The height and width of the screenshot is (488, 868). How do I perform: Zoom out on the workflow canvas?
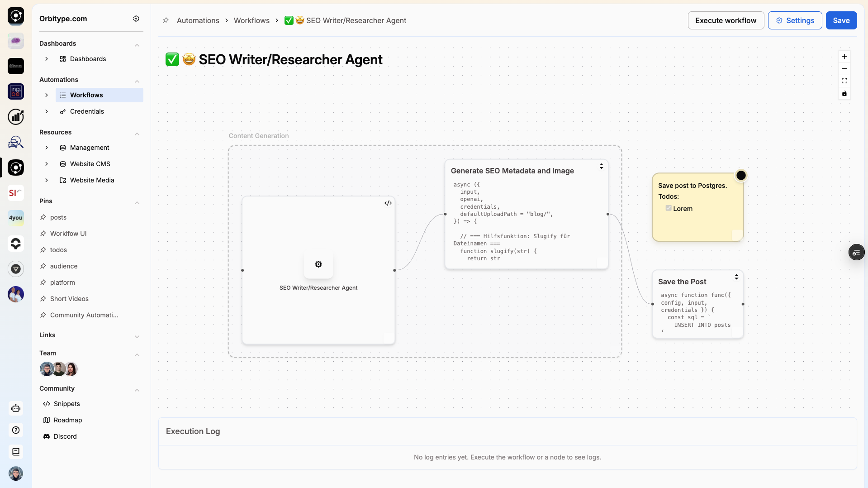(x=844, y=69)
